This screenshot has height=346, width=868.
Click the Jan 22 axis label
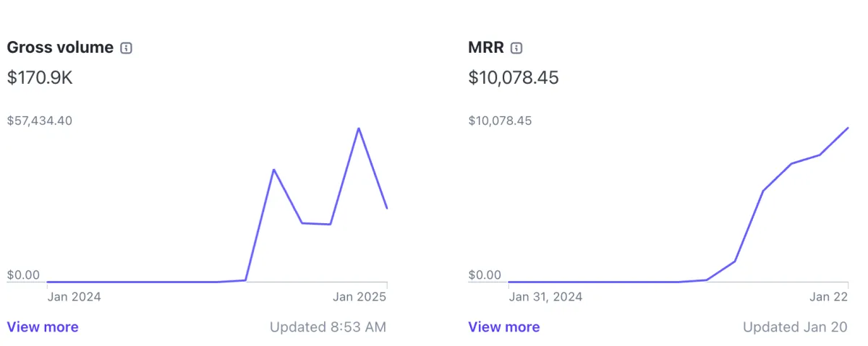[x=828, y=296]
